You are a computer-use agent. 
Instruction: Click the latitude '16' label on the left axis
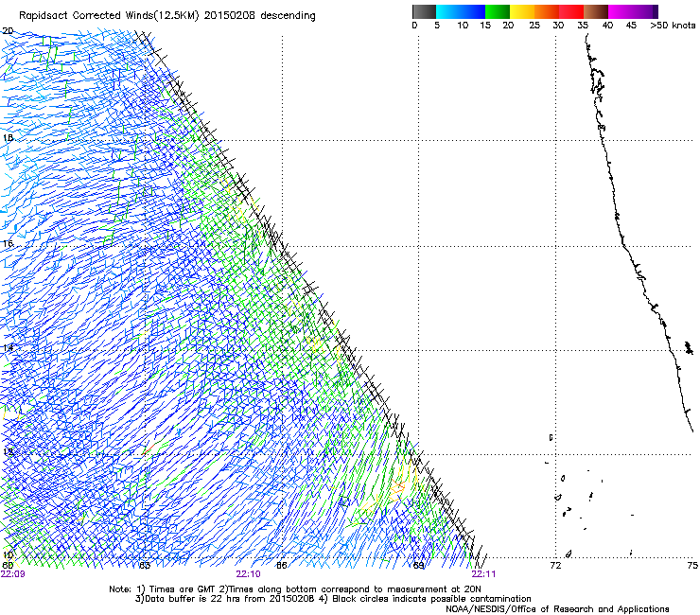coord(8,243)
